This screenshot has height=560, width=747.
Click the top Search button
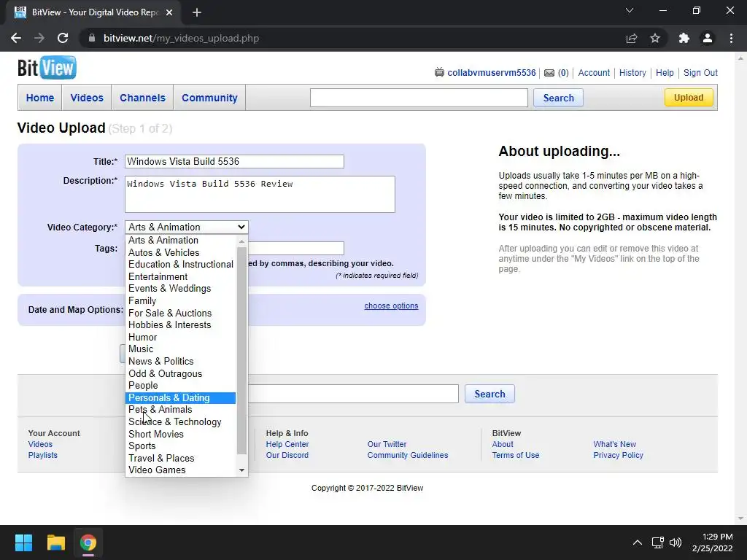pyautogui.click(x=558, y=98)
